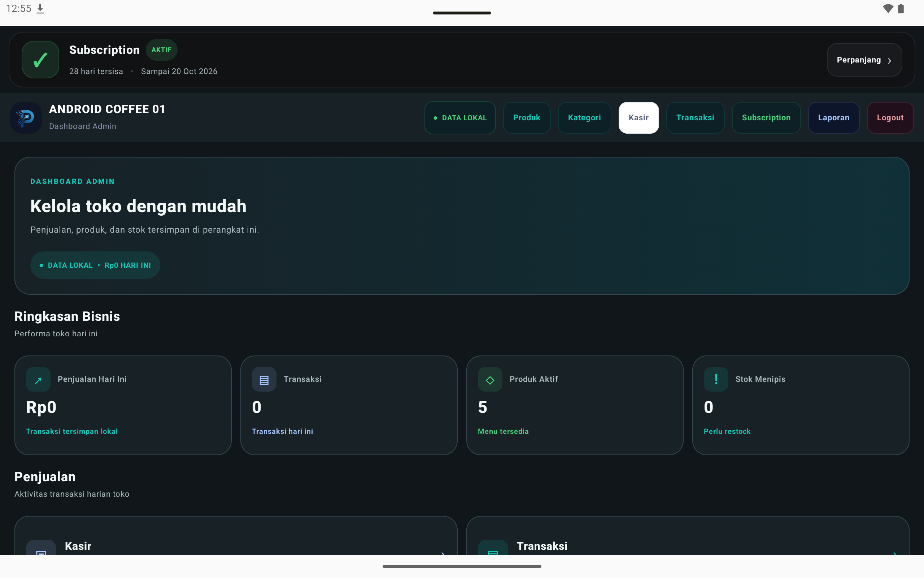Click 'Aktivitas transaksi harian toko' text
The height and width of the screenshot is (578, 924).
click(72, 494)
